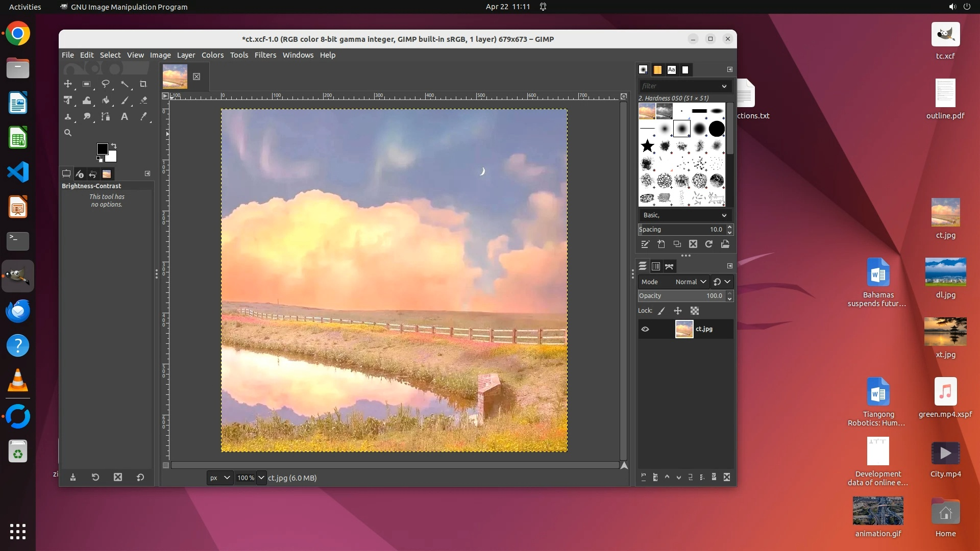Screen dimensions: 980x551
Task: Refresh brushes in the brush panel
Action: point(709,244)
